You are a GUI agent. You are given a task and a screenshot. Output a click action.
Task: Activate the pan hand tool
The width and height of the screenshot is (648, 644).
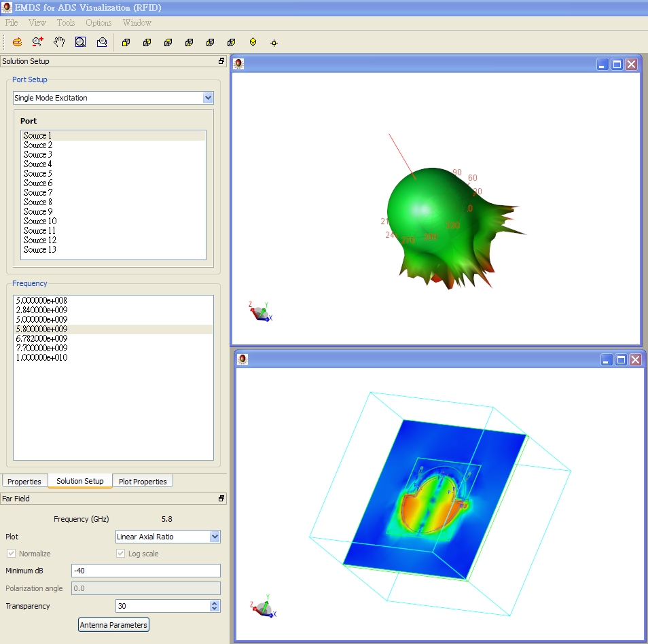(x=59, y=42)
